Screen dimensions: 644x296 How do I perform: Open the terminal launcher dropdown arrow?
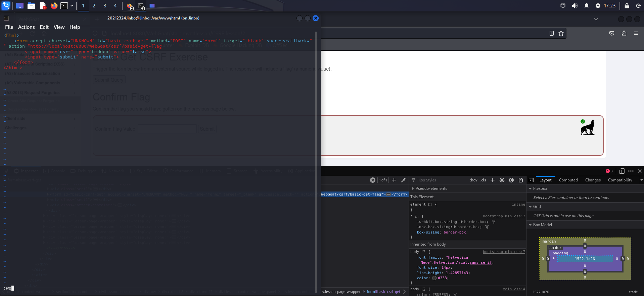(x=72, y=6)
